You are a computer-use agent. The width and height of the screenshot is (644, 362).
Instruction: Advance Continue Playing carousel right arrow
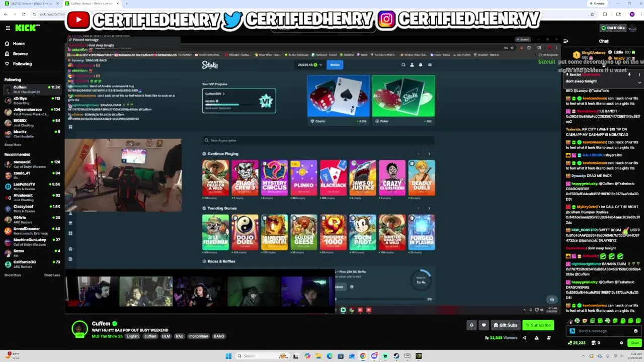429,154
